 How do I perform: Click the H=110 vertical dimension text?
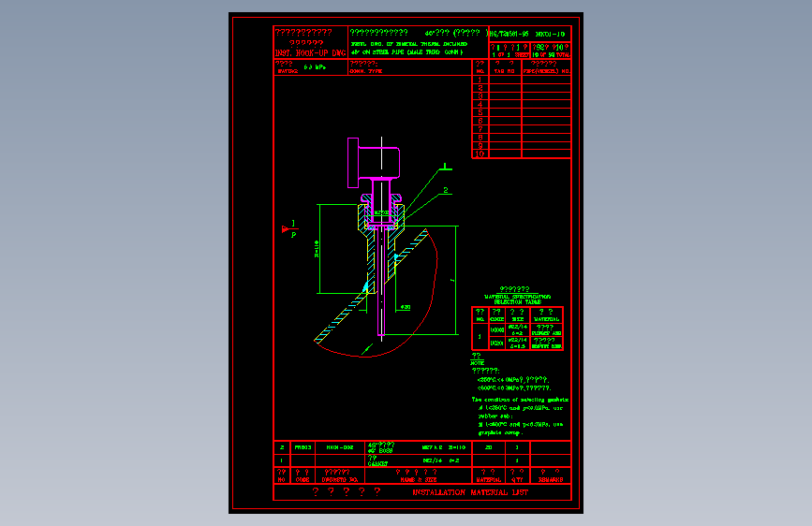(x=317, y=249)
